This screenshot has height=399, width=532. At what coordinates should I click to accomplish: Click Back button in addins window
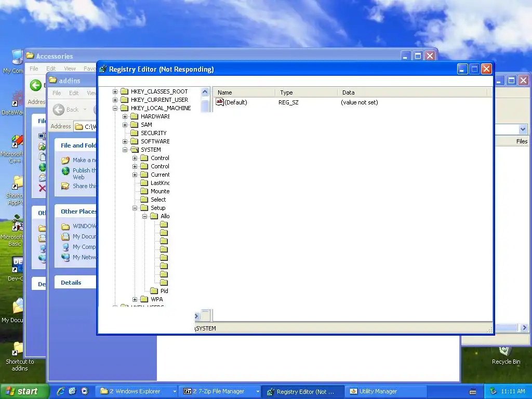(x=66, y=110)
